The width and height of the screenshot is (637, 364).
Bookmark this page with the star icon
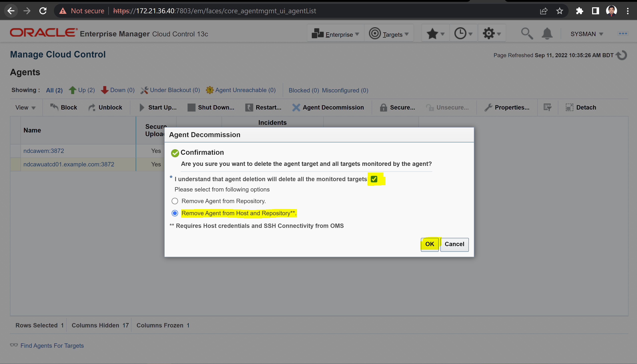coord(560,11)
